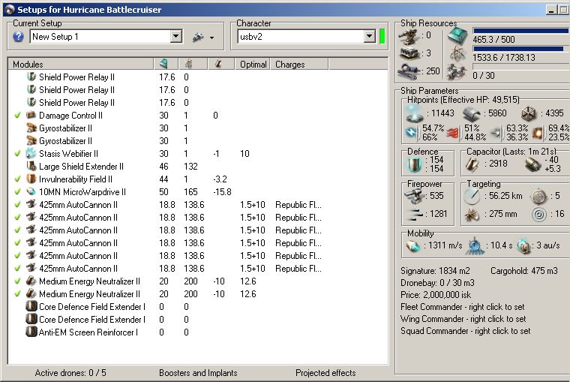Click Squad Commander - right click to set
588x382 pixels.
(465, 331)
